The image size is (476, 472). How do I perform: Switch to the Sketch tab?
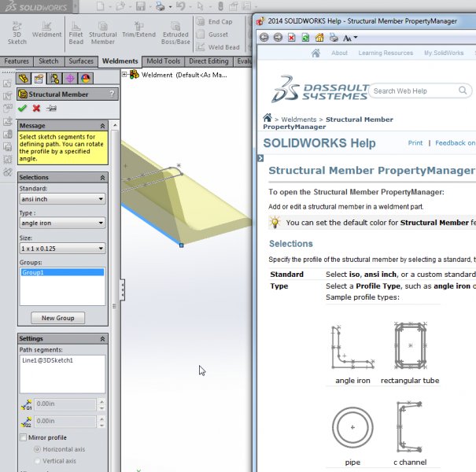(x=49, y=61)
